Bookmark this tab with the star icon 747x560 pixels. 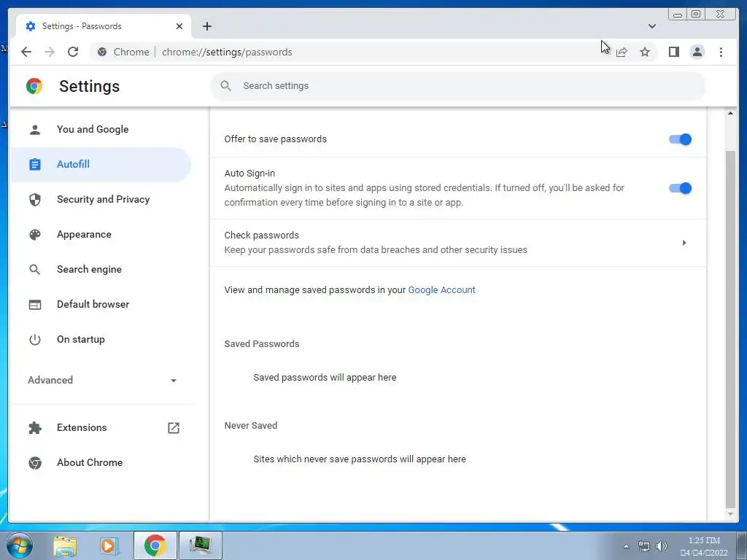click(x=645, y=52)
